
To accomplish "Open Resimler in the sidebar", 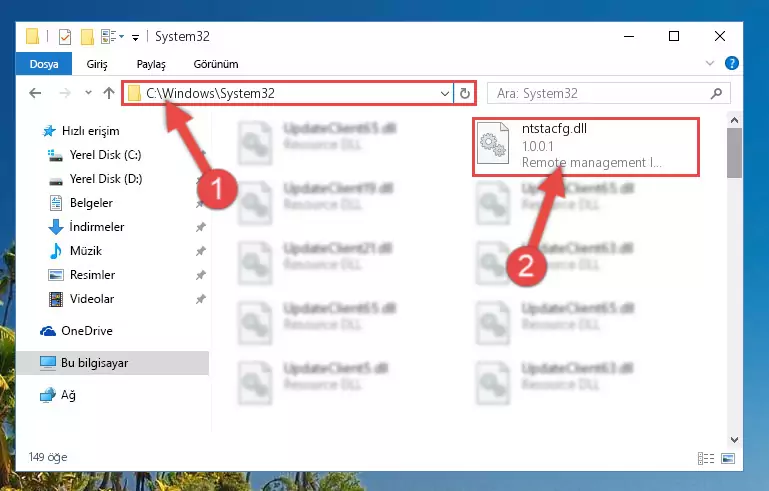I will coord(92,275).
